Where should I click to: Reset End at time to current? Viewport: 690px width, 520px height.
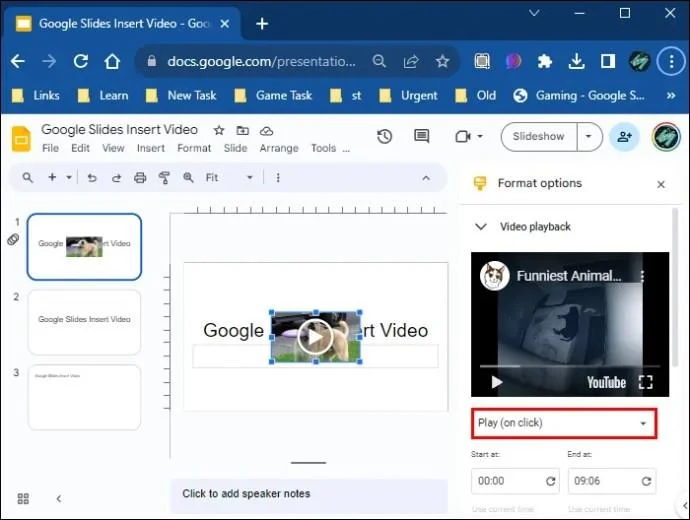(x=646, y=481)
